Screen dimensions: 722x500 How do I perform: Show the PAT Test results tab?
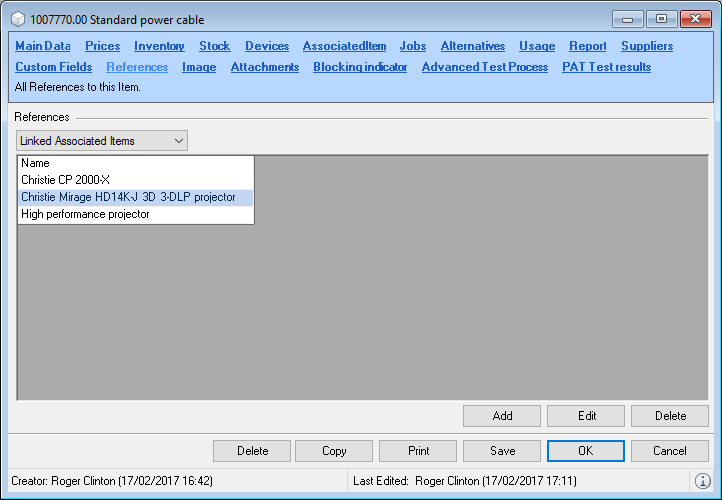coord(606,67)
